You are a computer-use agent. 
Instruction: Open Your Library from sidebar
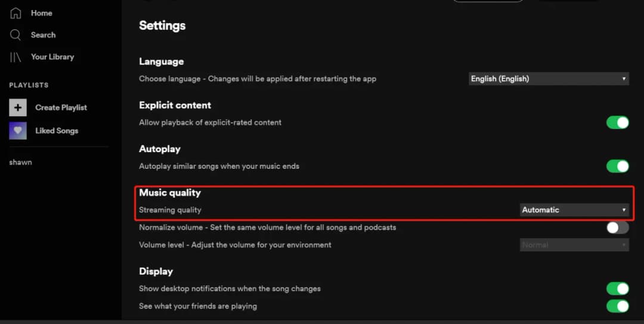[x=52, y=57]
